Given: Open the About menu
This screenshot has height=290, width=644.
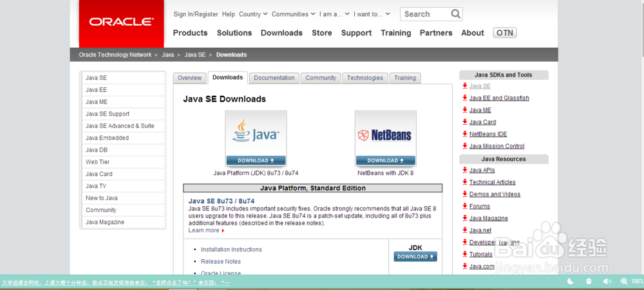Looking at the screenshot, I should point(472,33).
